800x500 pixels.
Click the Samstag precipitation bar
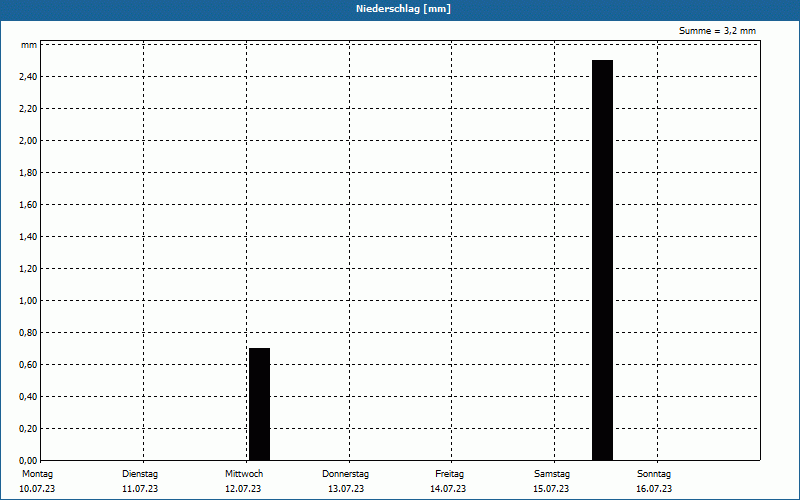pyautogui.click(x=602, y=260)
